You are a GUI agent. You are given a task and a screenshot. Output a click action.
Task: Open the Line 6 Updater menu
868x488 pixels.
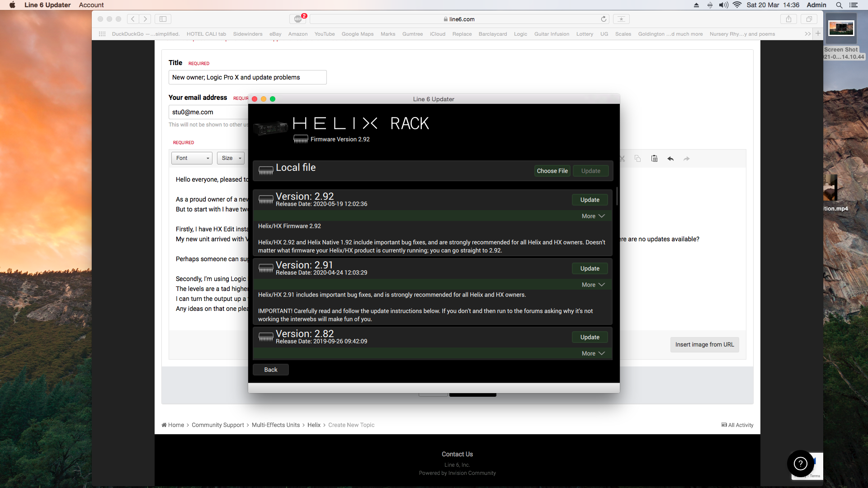pos(47,5)
